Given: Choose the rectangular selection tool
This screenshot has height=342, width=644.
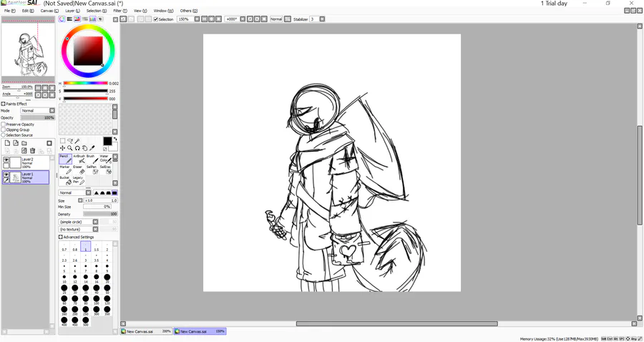Looking at the screenshot, I should point(62,141).
